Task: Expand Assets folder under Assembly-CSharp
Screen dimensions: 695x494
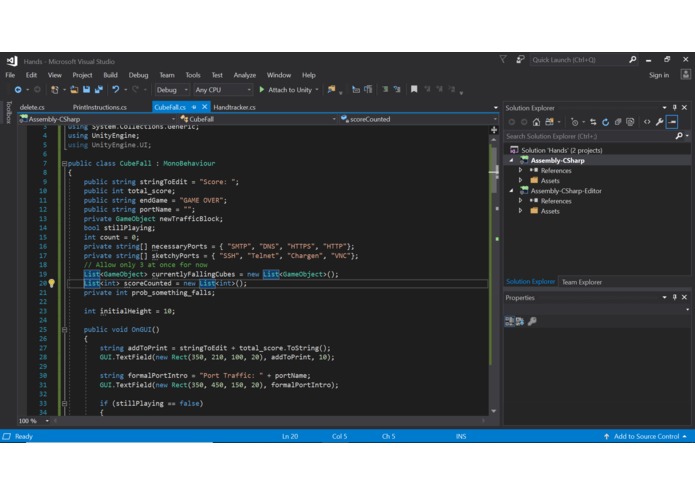Action: [x=520, y=180]
